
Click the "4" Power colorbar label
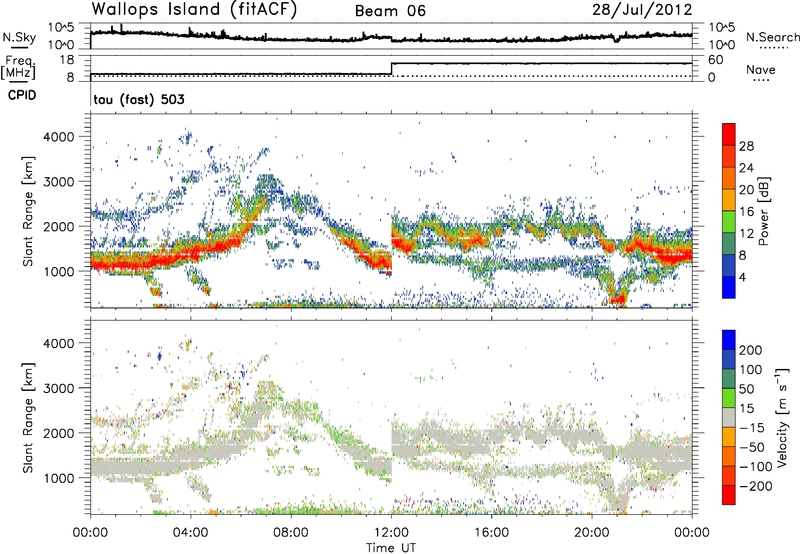click(x=743, y=277)
